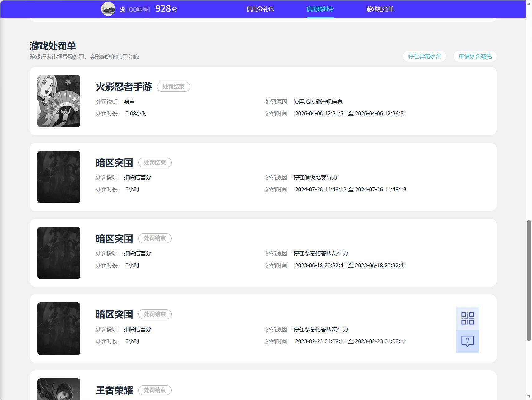This screenshot has width=532, height=400.
Task: Click the 处罚结束 badge beside 王者荣耀
Action: pyautogui.click(x=155, y=390)
